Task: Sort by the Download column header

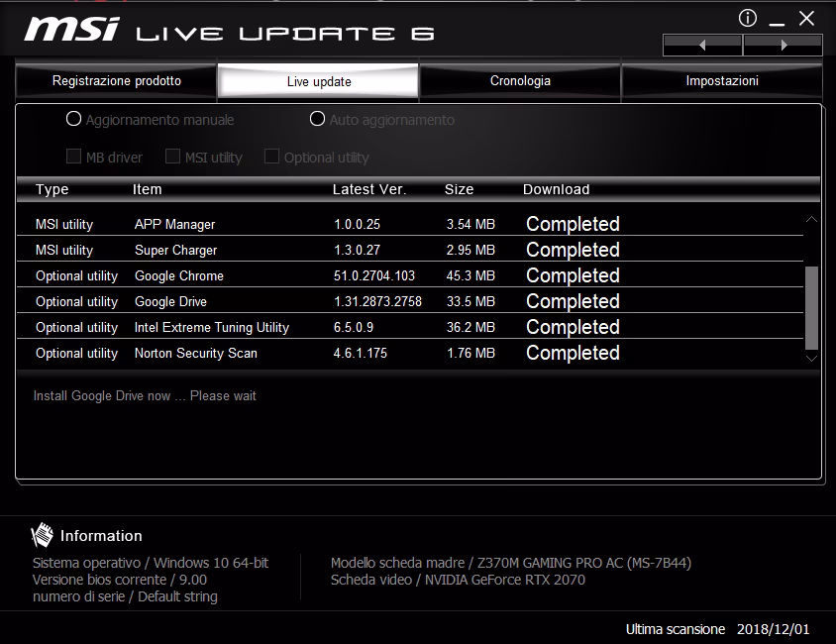Action: coord(556,189)
